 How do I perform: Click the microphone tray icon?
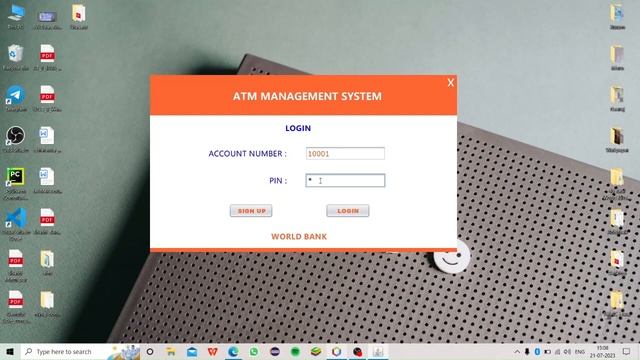527,351
